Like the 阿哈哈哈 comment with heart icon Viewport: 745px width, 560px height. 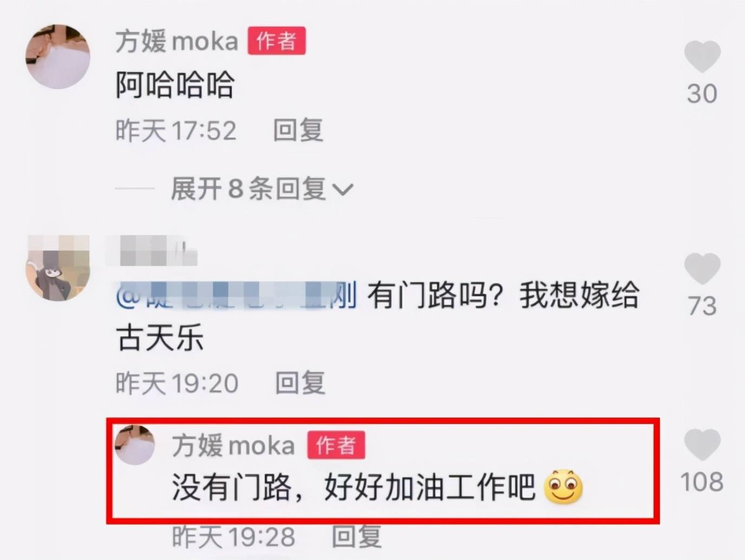point(702,56)
